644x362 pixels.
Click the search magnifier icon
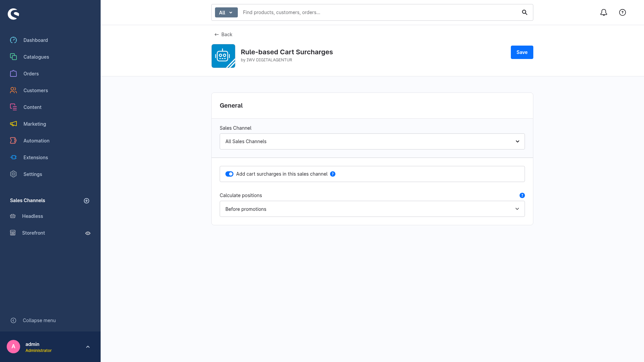click(x=525, y=12)
